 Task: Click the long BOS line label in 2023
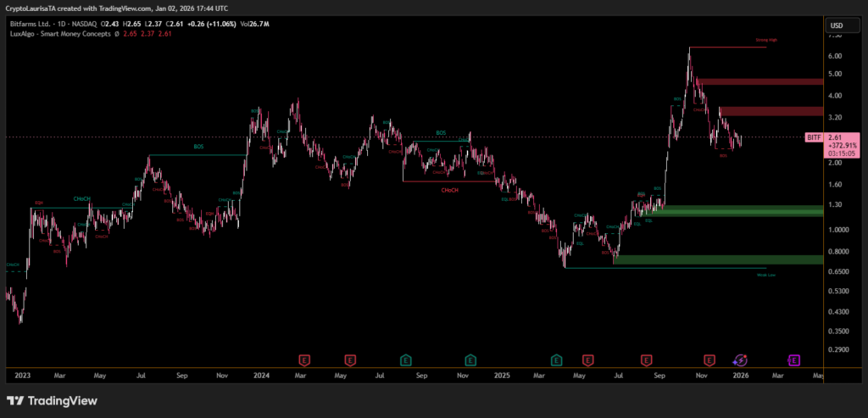(x=198, y=147)
